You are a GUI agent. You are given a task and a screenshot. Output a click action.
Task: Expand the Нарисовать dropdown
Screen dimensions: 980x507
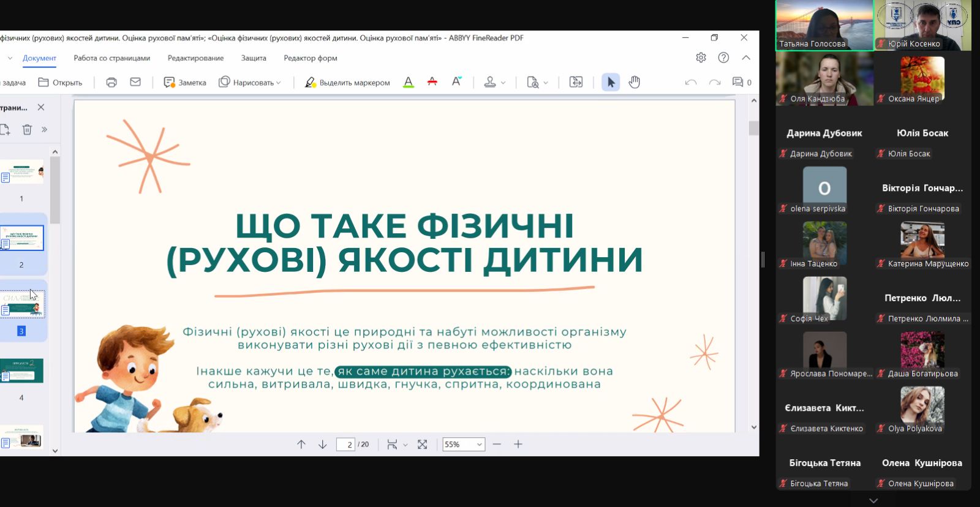pyautogui.click(x=279, y=83)
